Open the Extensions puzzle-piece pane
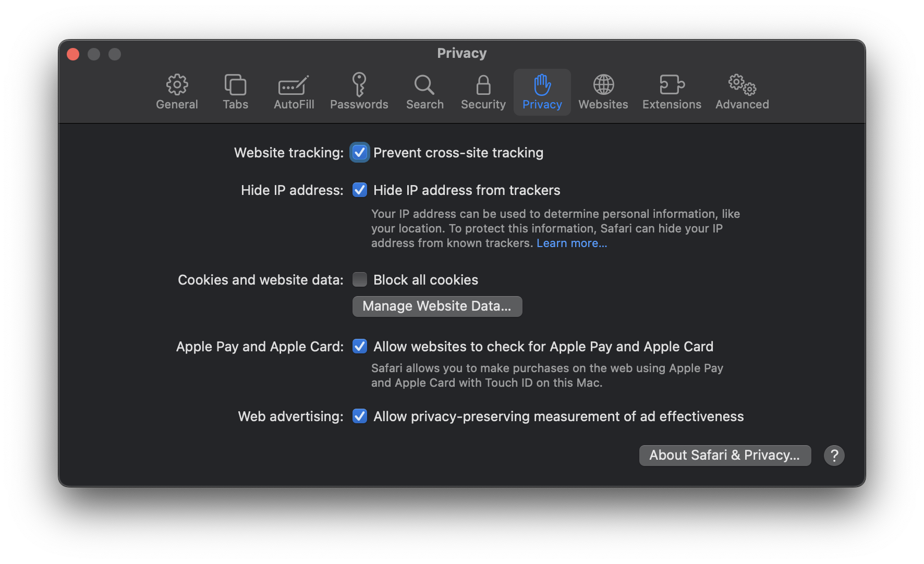924x564 pixels. (x=672, y=92)
